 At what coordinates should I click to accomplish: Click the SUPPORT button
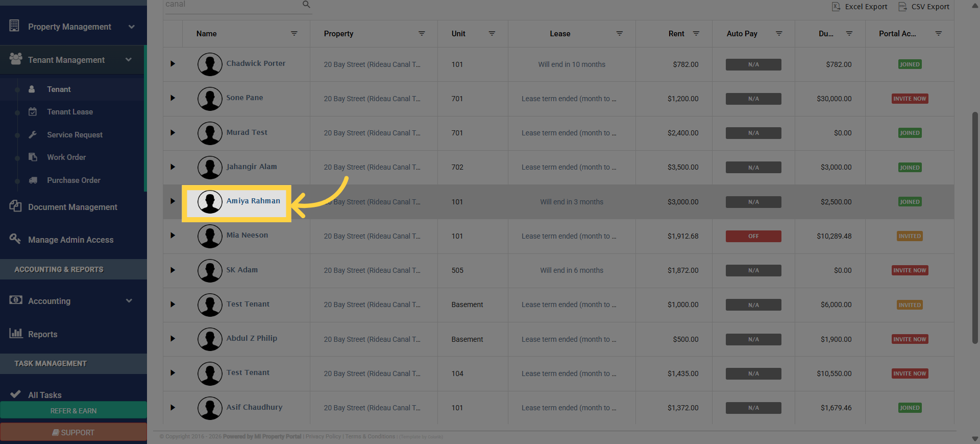[x=73, y=432]
